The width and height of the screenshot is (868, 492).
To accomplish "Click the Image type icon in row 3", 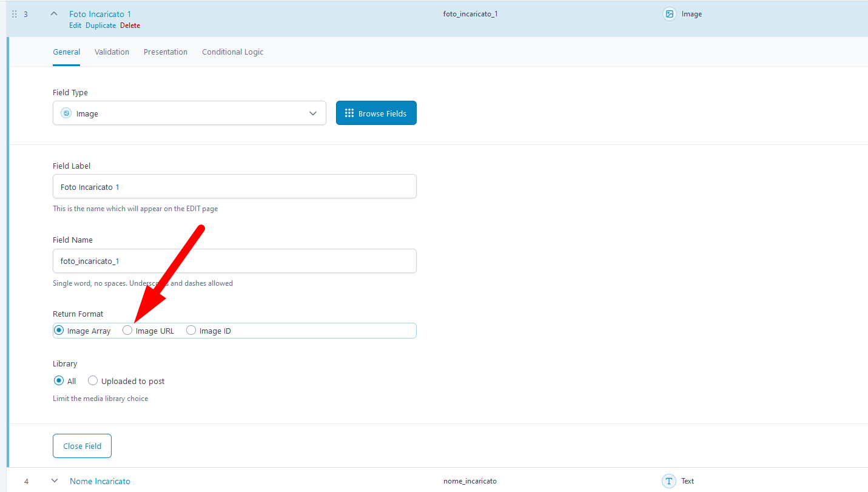I will [x=670, y=14].
